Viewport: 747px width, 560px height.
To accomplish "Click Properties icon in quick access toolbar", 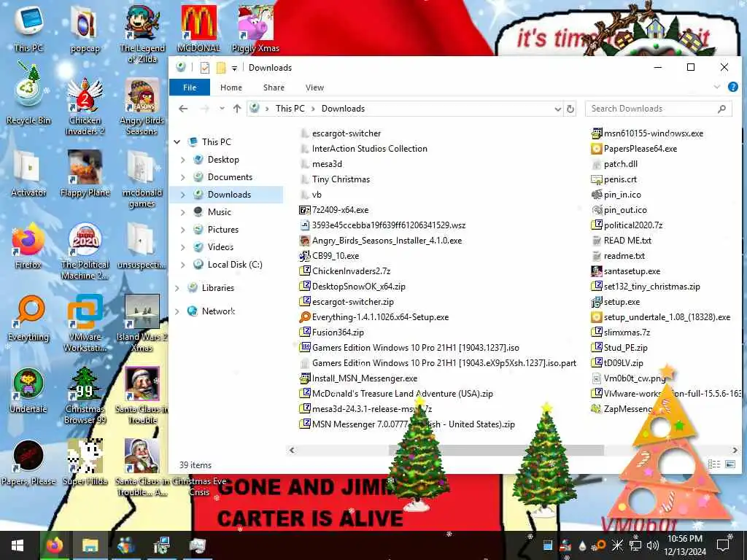I will (205, 68).
